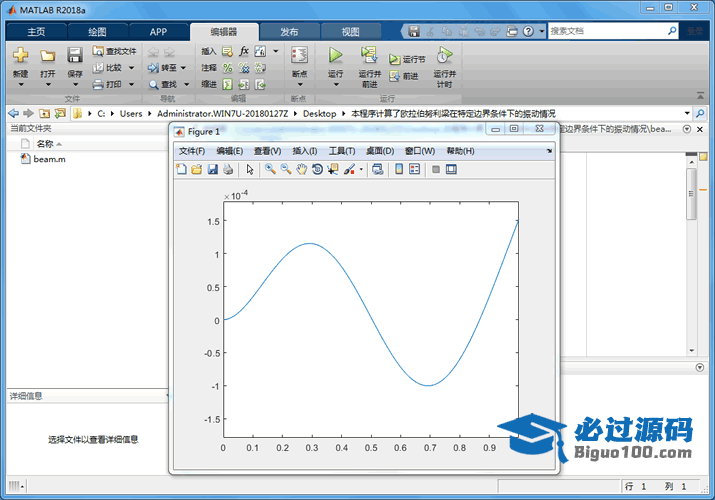Click Open File icon in Figure 1 toolbar
The image size is (715, 500).
click(197, 169)
